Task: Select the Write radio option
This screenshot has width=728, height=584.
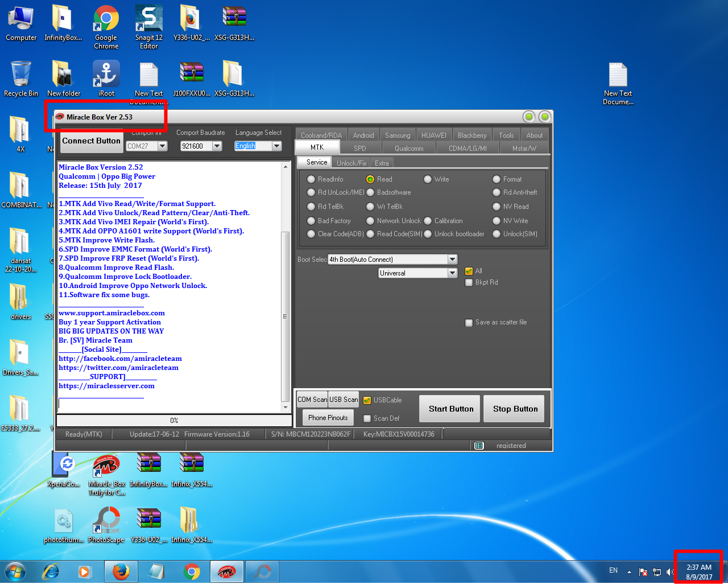Action: (x=428, y=179)
